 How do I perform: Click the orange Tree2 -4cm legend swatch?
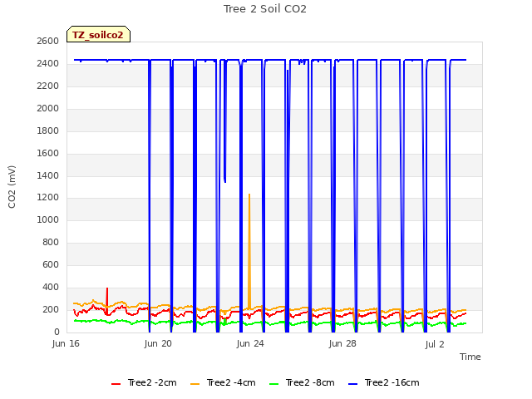point(195,384)
